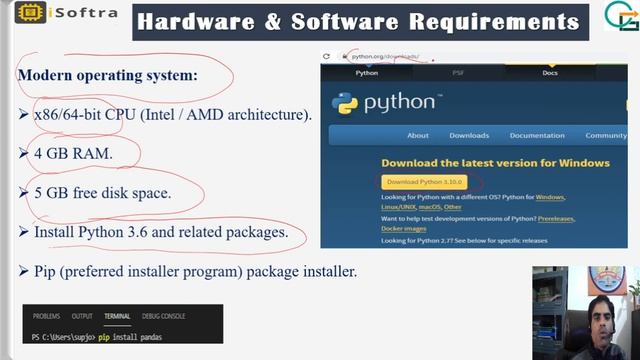Screen dimensions: 640x360
Task: Open the PSF top tab
Action: click(x=458, y=73)
